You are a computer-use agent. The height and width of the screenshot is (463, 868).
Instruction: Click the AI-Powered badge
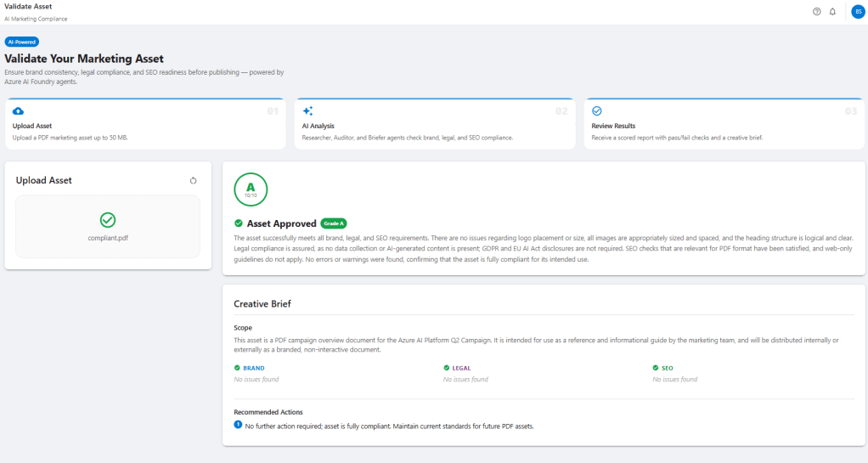22,42
